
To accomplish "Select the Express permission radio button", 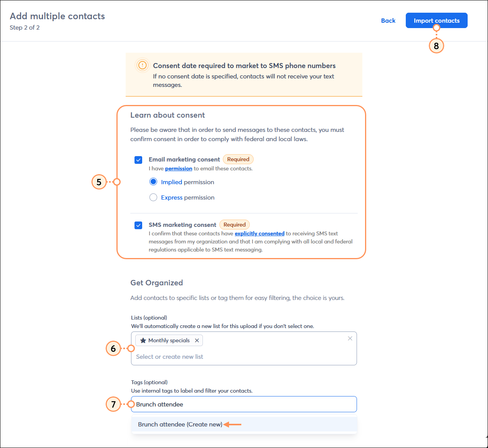I will [x=153, y=197].
